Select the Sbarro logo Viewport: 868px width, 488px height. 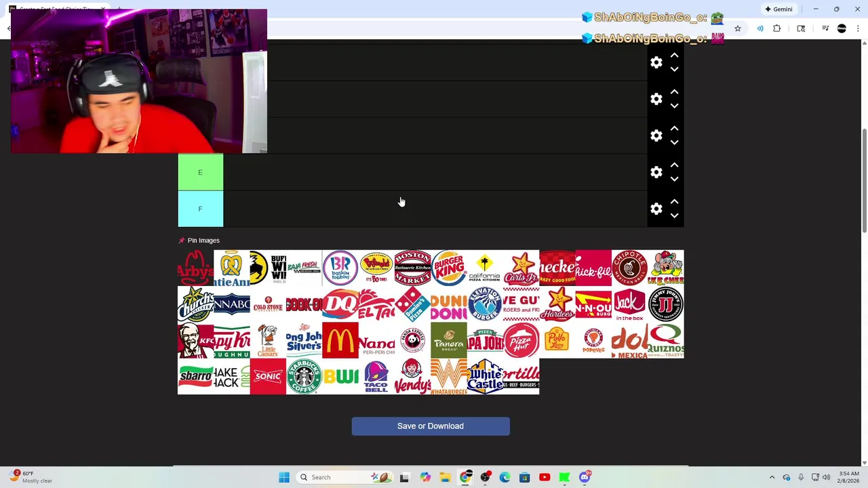[x=195, y=376]
